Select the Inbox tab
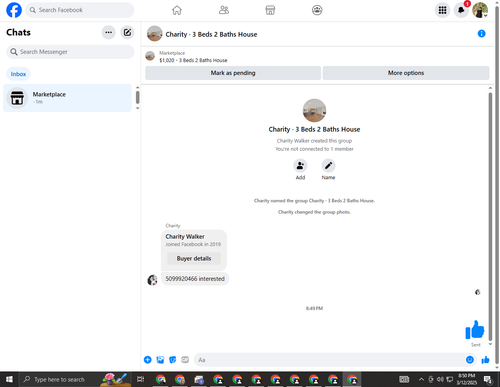This screenshot has height=387, width=500. [x=18, y=74]
